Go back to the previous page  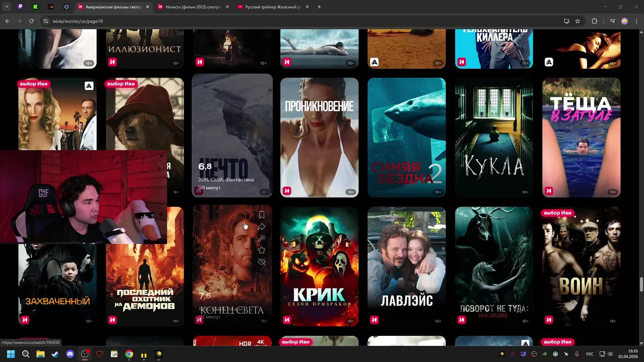coord(7,21)
